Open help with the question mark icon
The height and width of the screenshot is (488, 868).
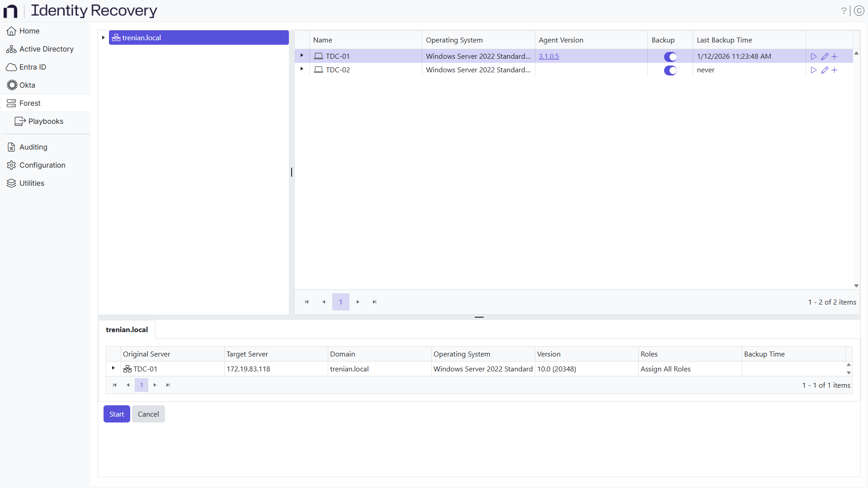coord(844,10)
